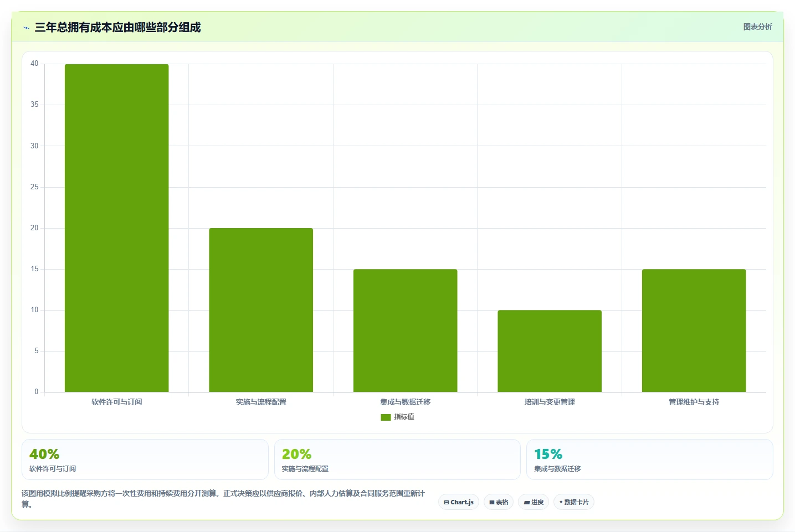
Task: Click the icon in Chart.js tag
Action: [x=447, y=503]
